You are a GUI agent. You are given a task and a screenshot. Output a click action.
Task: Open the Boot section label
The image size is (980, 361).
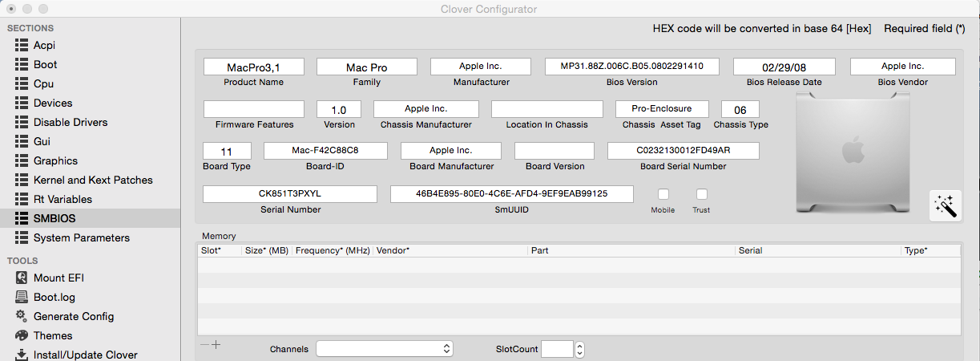pos(46,64)
